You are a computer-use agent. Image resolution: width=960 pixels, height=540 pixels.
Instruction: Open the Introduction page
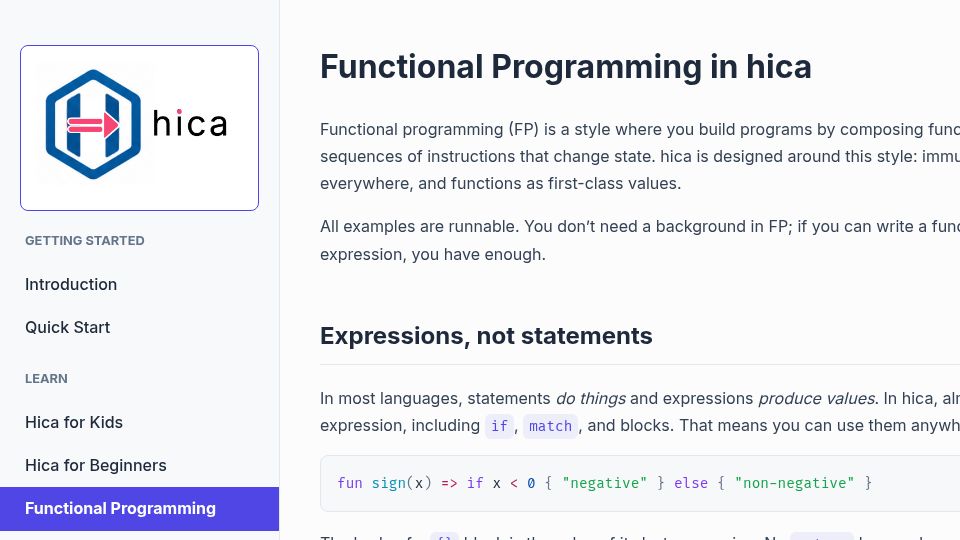click(71, 284)
